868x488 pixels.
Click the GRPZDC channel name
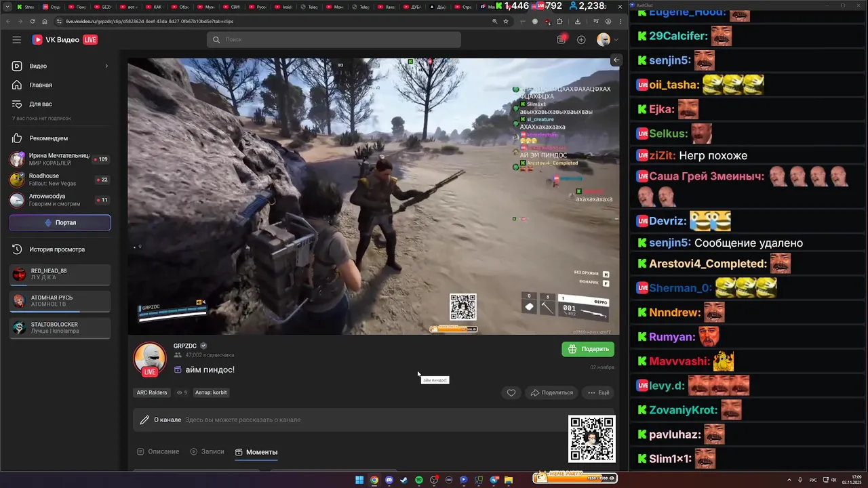click(x=184, y=346)
